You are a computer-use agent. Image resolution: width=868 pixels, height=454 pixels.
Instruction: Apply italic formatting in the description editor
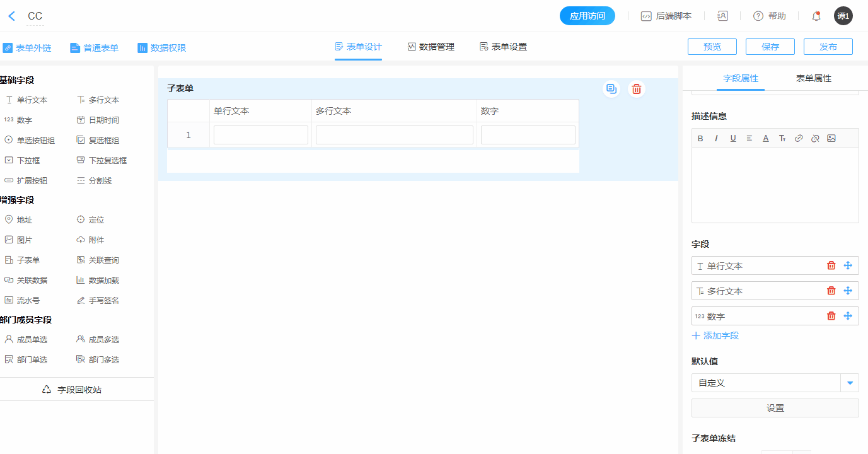click(717, 138)
